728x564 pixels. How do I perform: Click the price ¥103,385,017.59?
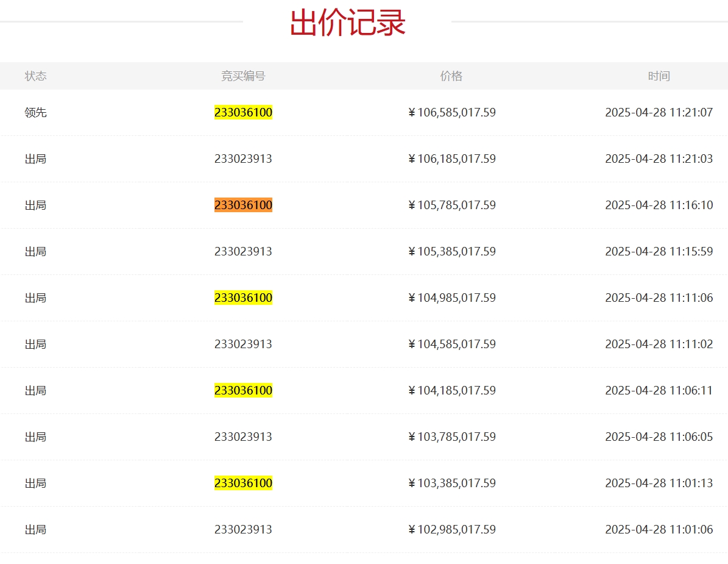pos(452,483)
